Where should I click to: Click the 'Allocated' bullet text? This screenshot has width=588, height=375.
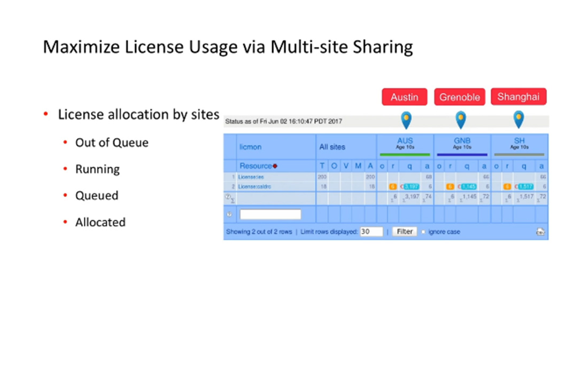100,223
